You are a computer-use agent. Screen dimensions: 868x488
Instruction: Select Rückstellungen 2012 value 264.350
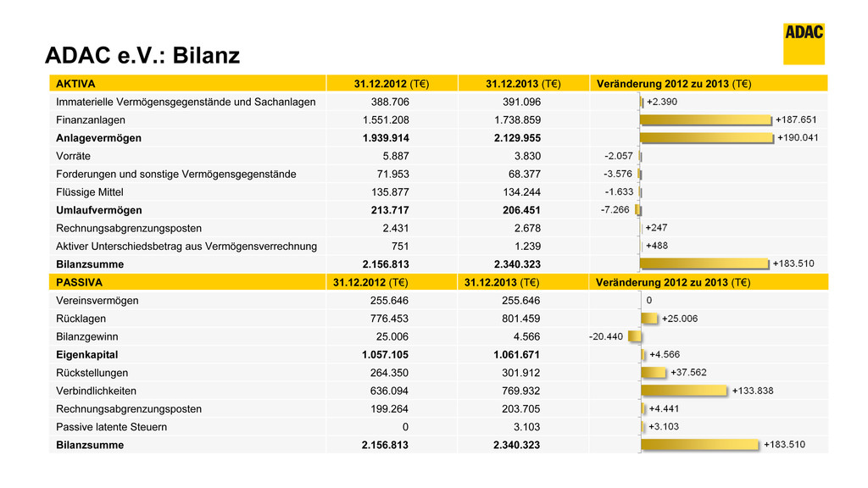click(x=389, y=373)
